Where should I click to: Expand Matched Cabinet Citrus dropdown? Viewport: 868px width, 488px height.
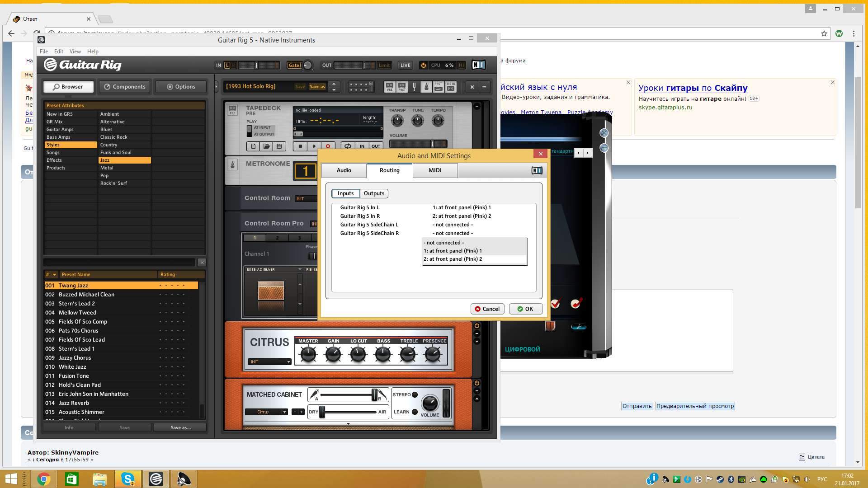tap(284, 412)
